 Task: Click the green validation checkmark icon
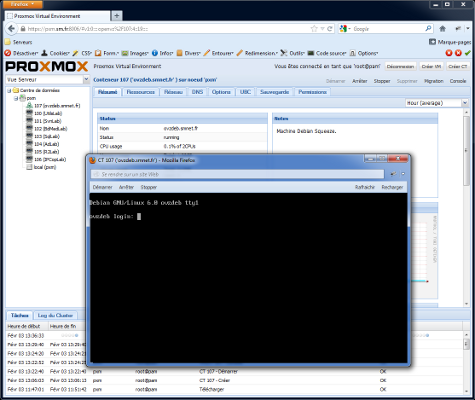point(468,53)
